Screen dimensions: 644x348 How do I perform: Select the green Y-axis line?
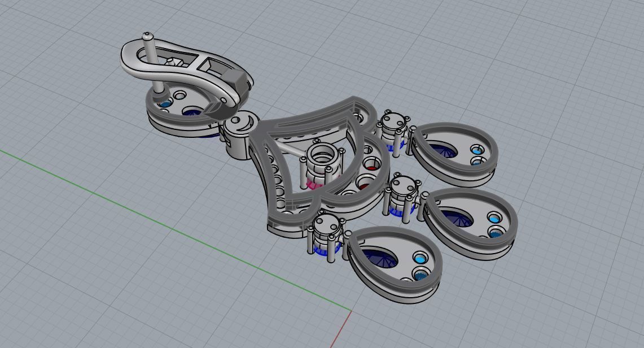176,230
